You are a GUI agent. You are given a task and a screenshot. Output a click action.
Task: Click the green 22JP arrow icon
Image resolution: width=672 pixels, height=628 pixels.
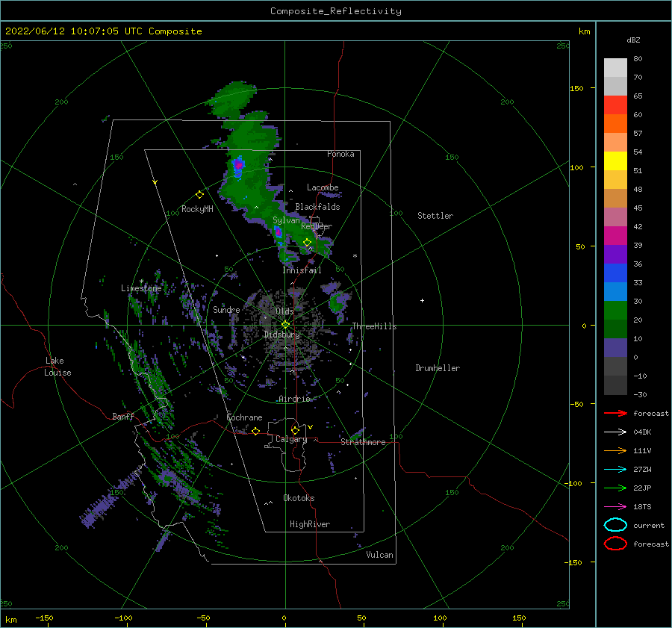point(615,488)
